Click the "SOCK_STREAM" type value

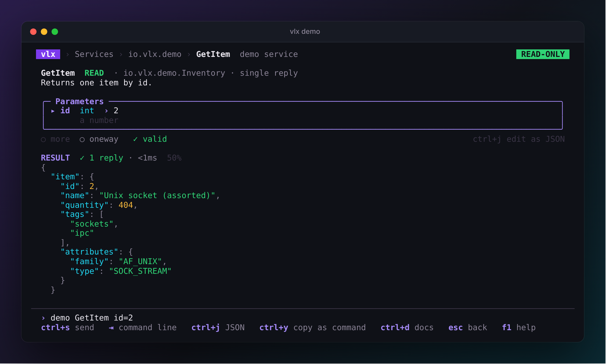140,271
